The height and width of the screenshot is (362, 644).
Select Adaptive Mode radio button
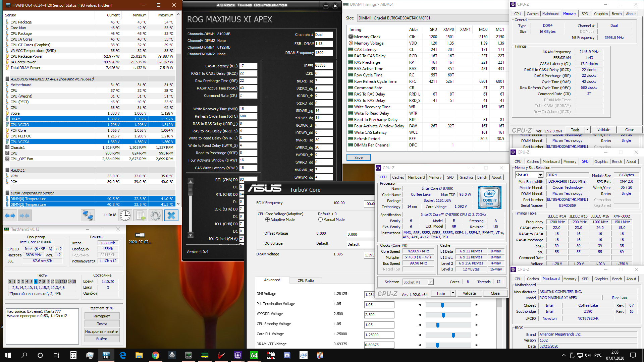(x=267, y=220)
